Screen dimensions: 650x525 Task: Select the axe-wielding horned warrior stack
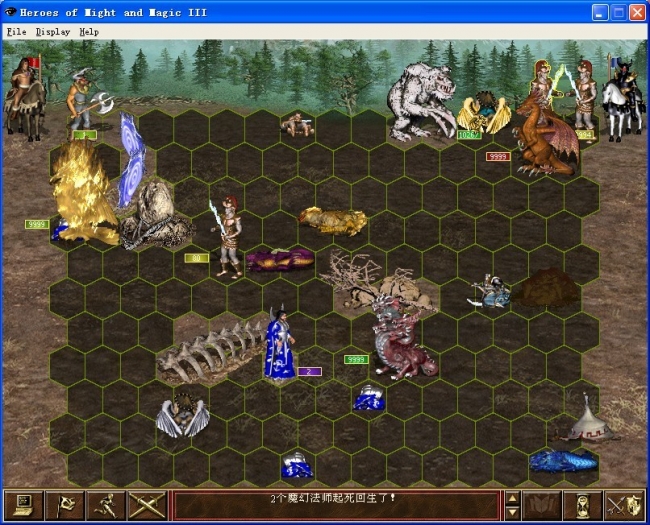[x=85, y=102]
